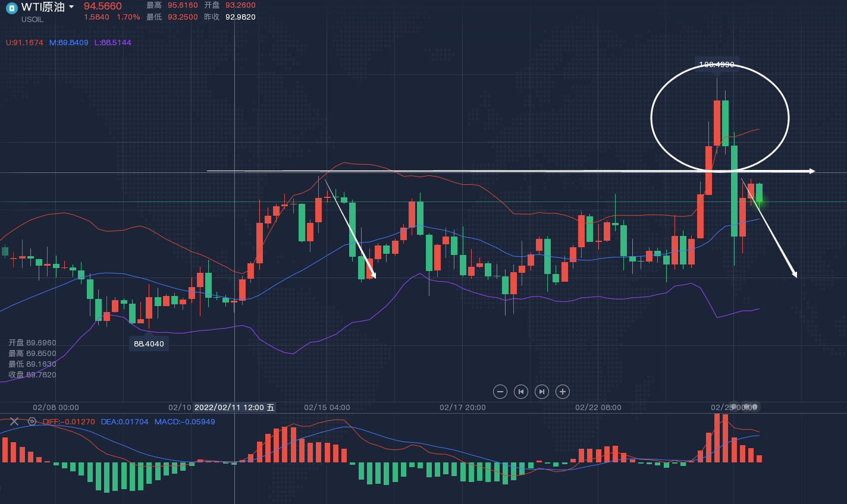Open MACD indicator settings hexagon icon

point(32,421)
